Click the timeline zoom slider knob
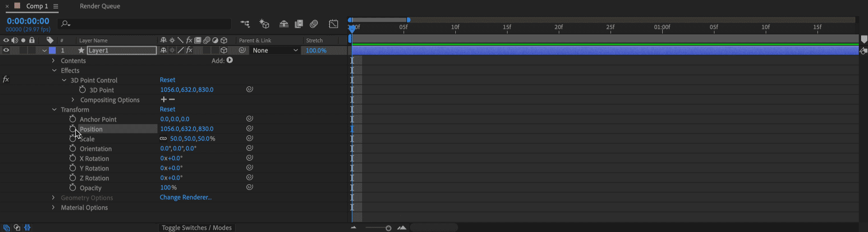Image resolution: width=868 pixels, height=232 pixels. point(389,228)
